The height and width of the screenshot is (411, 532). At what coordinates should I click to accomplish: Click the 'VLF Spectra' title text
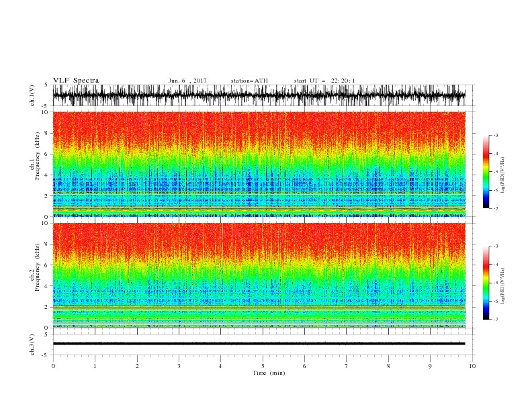pos(76,81)
